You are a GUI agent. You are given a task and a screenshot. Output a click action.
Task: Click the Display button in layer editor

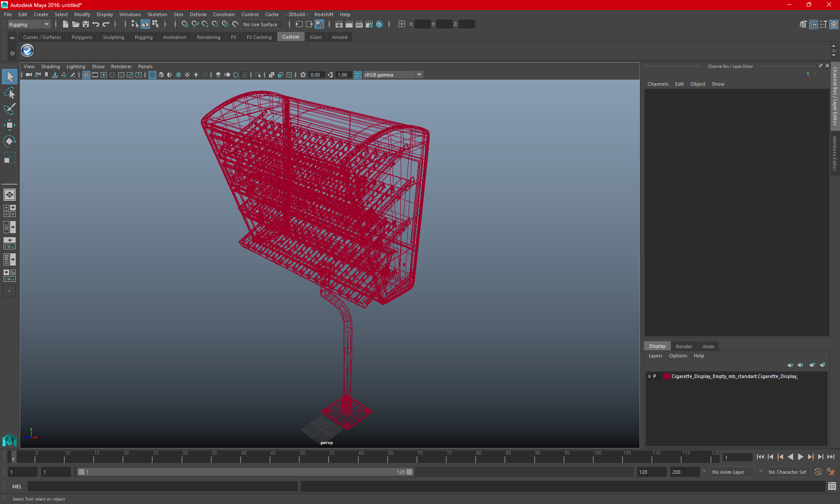coord(657,346)
